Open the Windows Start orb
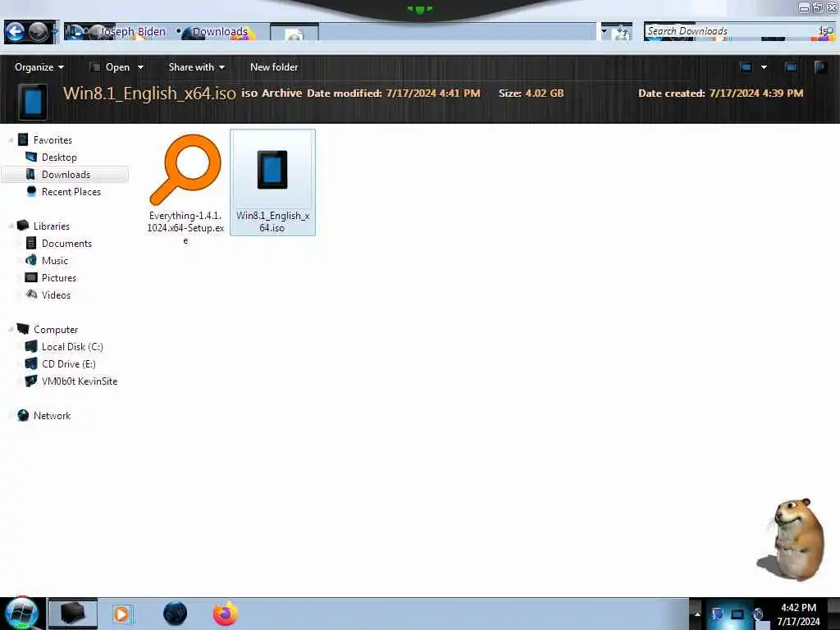840x630 pixels. 21,614
